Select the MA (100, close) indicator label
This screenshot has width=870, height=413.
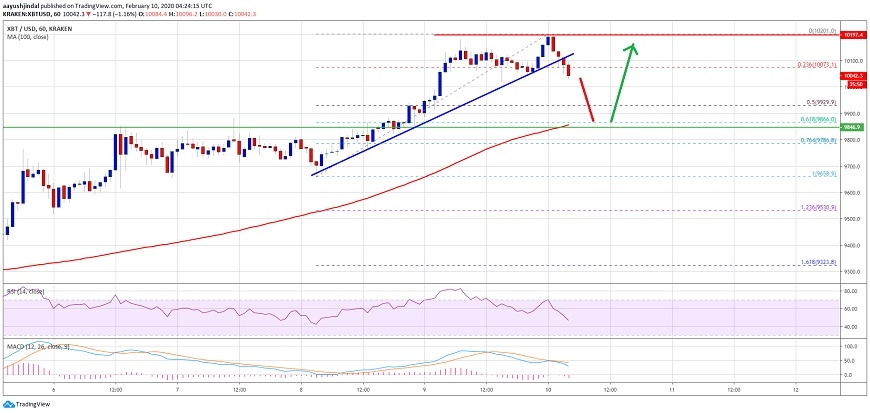[x=27, y=37]
